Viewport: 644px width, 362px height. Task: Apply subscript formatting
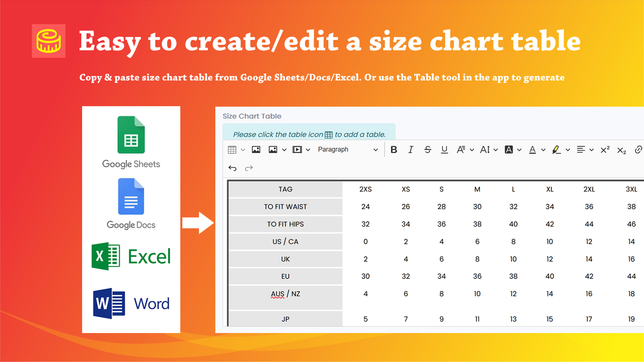coord(621,150)
